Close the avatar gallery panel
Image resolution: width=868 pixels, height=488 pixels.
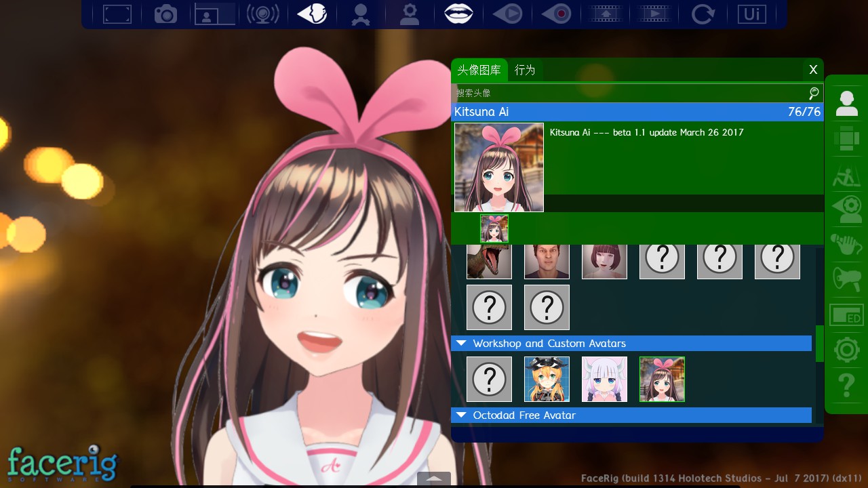pyautogui.click(x=813, y=70)
